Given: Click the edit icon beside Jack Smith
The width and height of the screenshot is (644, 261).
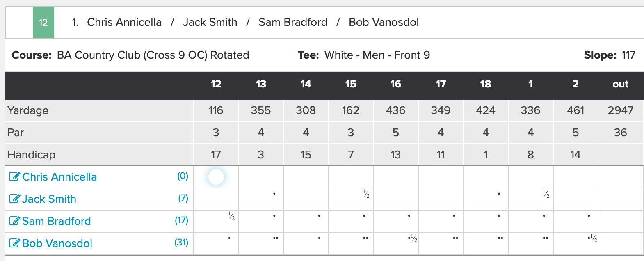Looking at the screenshot, I should coord(14,199).
